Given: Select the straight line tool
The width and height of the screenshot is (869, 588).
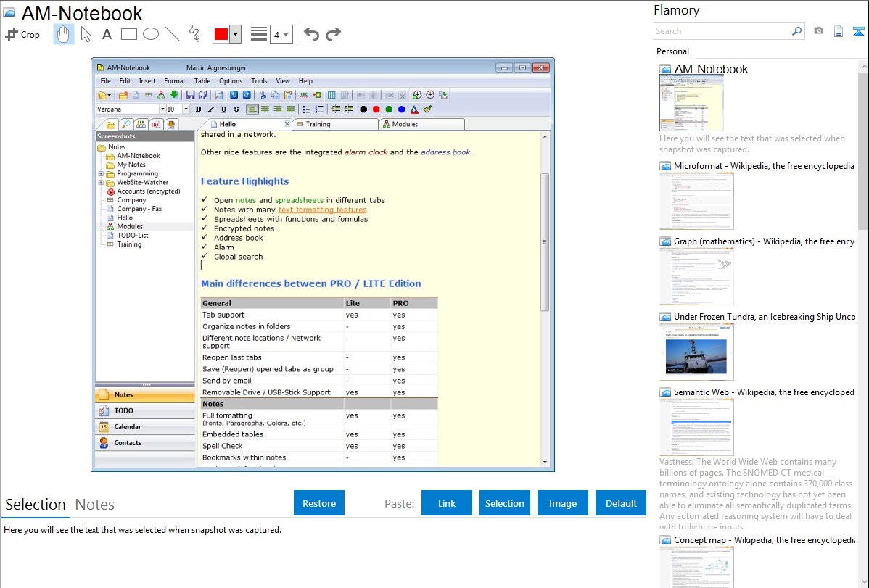Looking at the screenshot, I should click(x=173, y=34).
